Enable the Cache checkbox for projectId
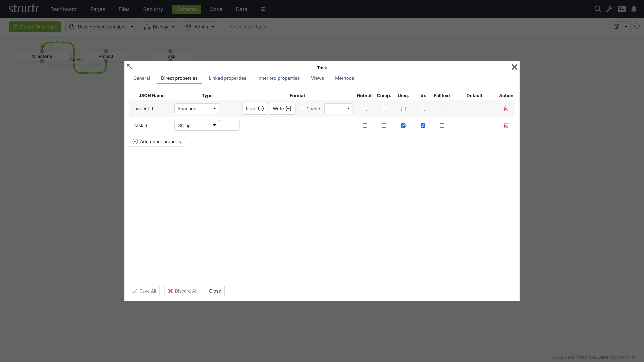The width and height of the screenshot is (644, 362). (302, 109)
